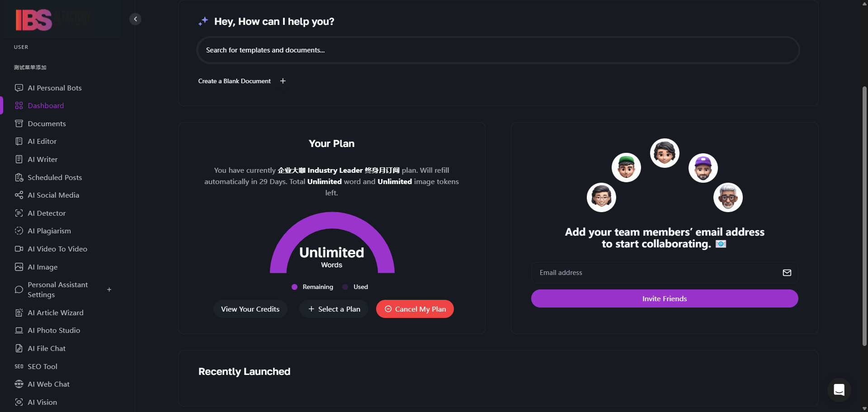Click the AI Detector scan icon
The image size is (868, 412).
click(19, 213)
